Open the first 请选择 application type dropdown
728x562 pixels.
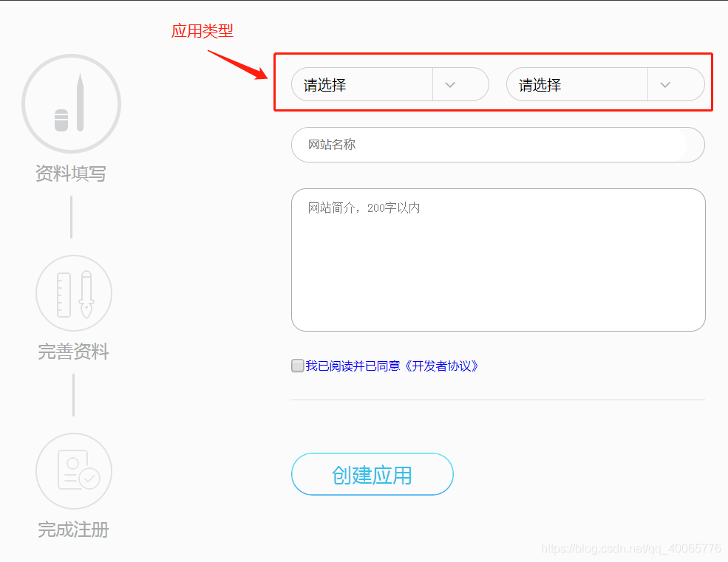[390, 84]
